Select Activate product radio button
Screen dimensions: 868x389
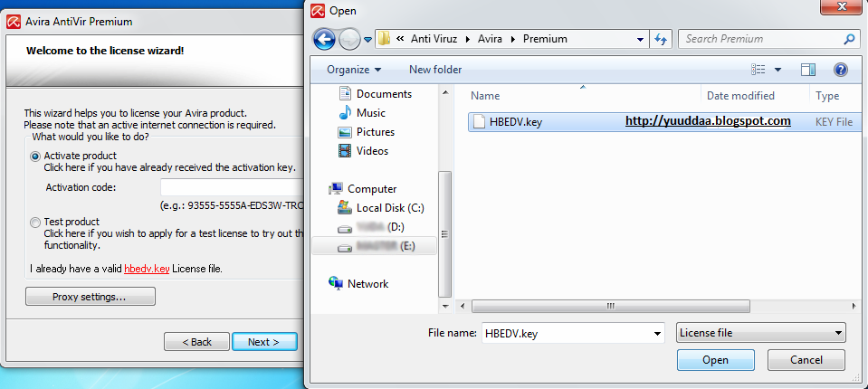35,157
